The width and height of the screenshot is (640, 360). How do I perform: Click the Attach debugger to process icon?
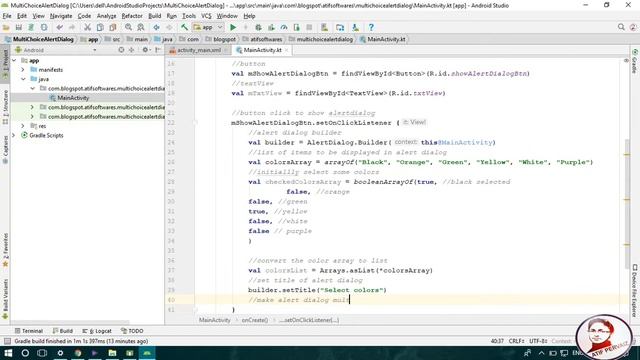coord(296,27)
